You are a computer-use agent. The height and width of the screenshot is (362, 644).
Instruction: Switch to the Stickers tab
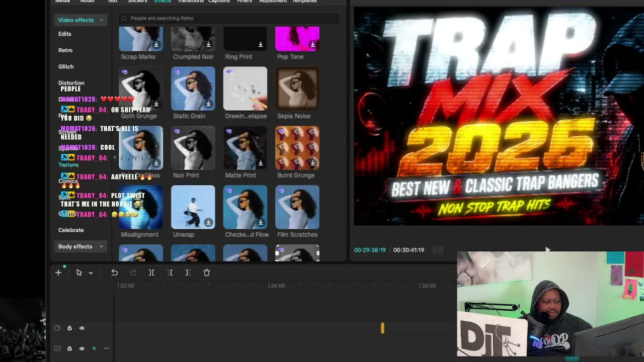click(137, 2)
